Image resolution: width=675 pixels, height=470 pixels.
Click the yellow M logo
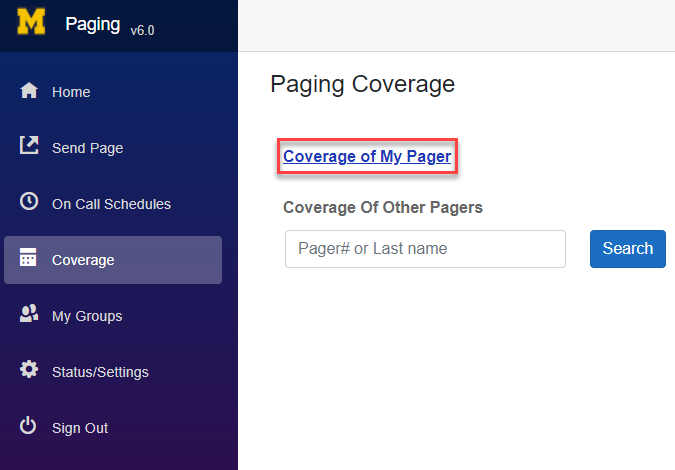click(31, 23)
